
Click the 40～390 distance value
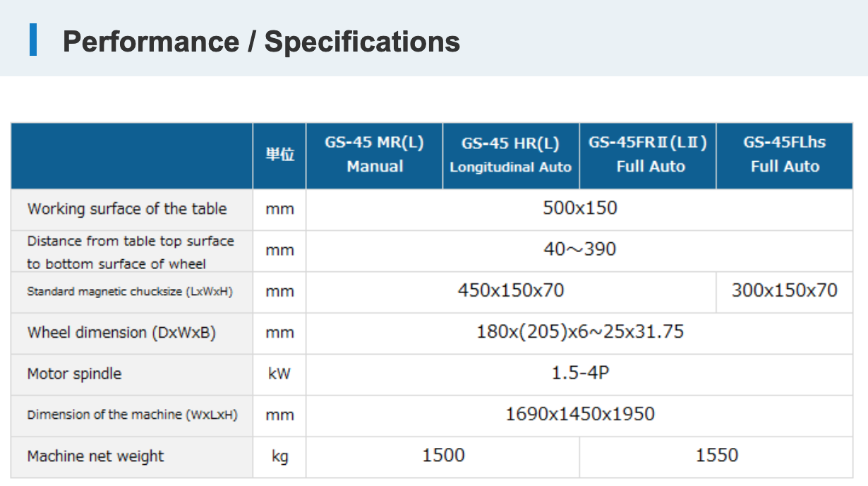[x=579, y=249]
